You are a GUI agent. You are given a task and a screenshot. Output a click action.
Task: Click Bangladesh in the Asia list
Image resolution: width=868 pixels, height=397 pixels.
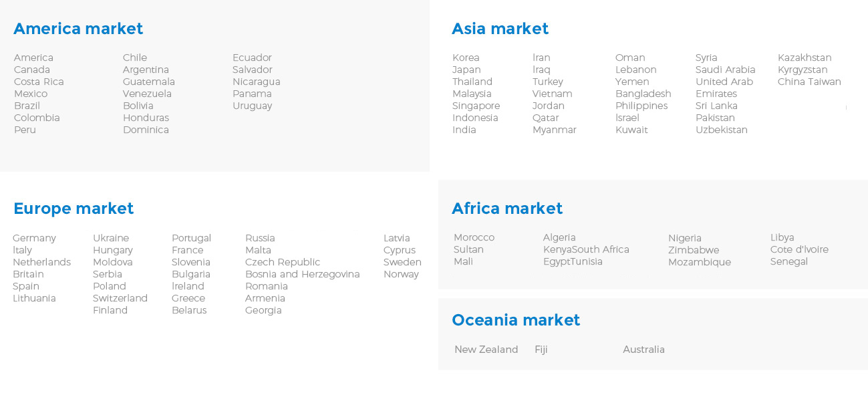coord(643,94)
